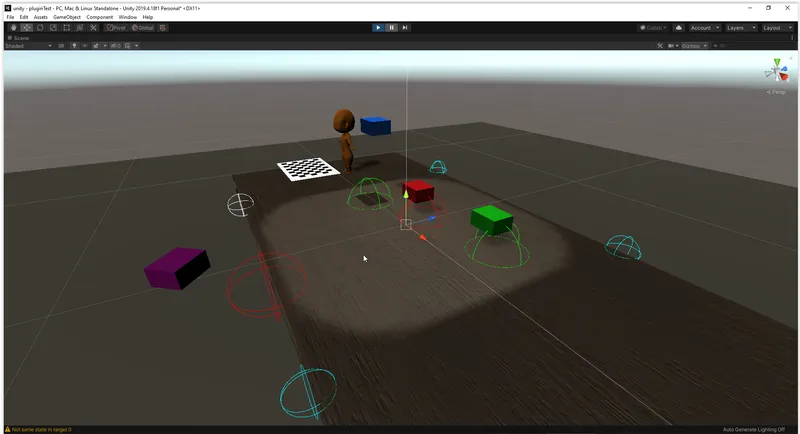
Task: Select the Rect tool
Action: tap(66, 28)
